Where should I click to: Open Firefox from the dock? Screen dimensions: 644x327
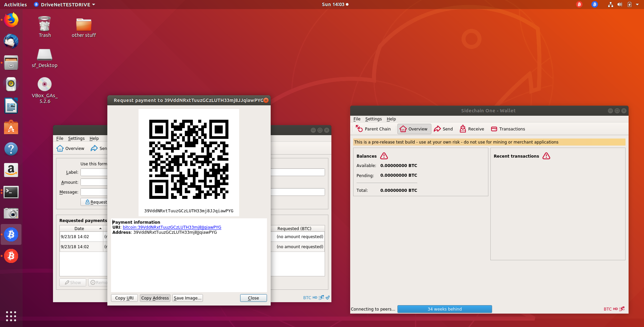(11, 20)
